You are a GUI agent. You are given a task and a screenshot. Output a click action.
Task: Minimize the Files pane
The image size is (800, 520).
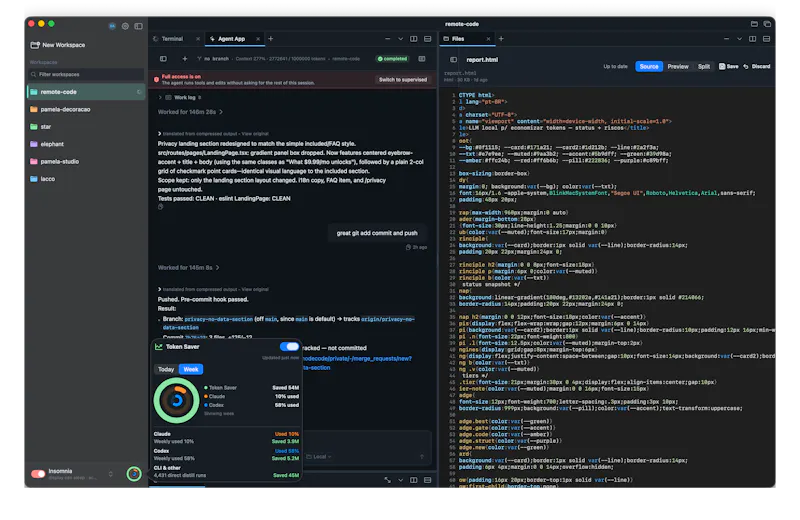click(x=726, y=39)
